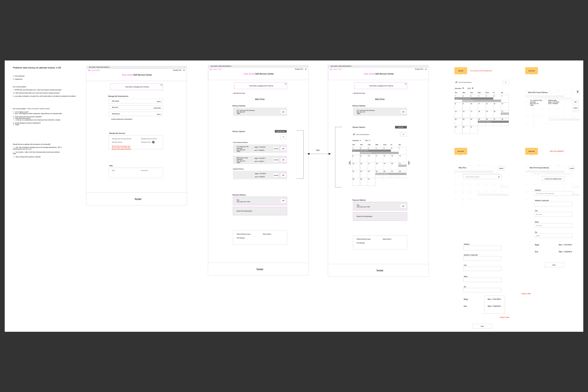Screen dimensions: 588x392
Task: Switch delivery options to calendar view
Action: pyautogui.click(x=280, y=131)
